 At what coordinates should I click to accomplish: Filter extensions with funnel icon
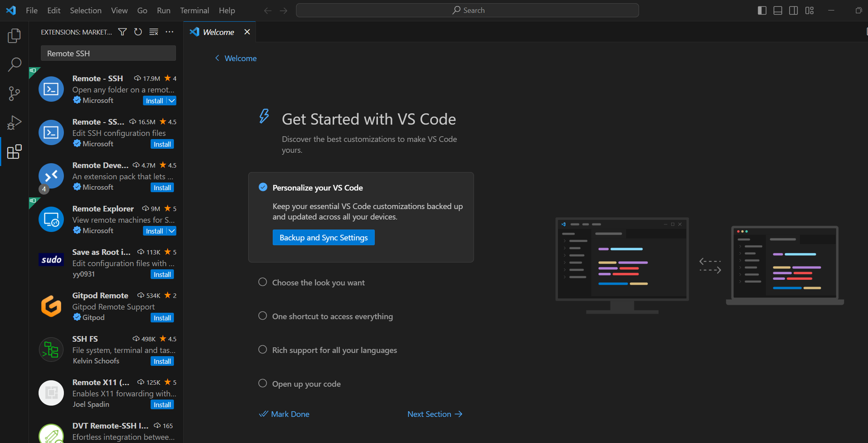(x=123, y=32)
